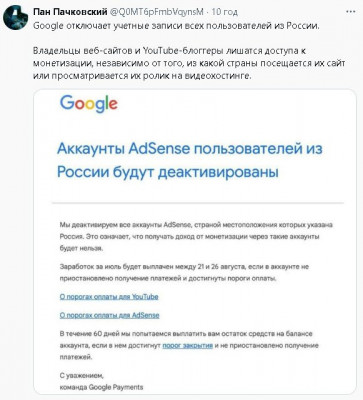Click Пан Пачковский profile avatar
The image size is (363, 400).
pos(15,18)
